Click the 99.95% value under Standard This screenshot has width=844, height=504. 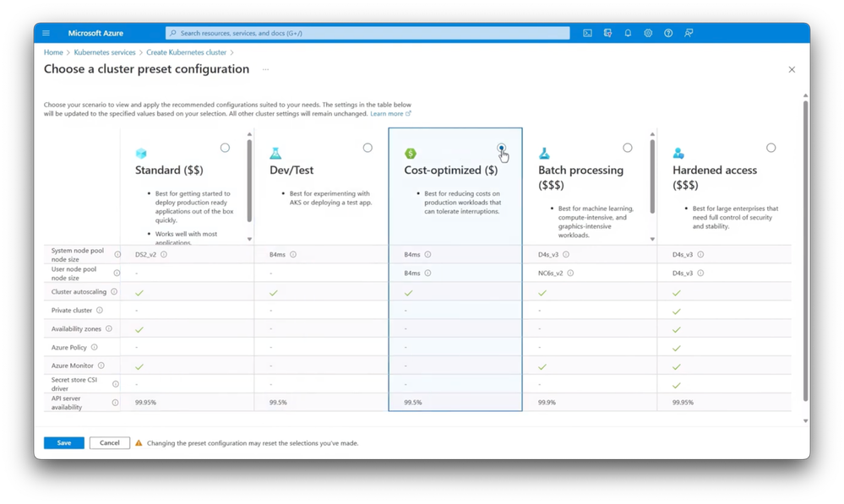pos(145,403)
